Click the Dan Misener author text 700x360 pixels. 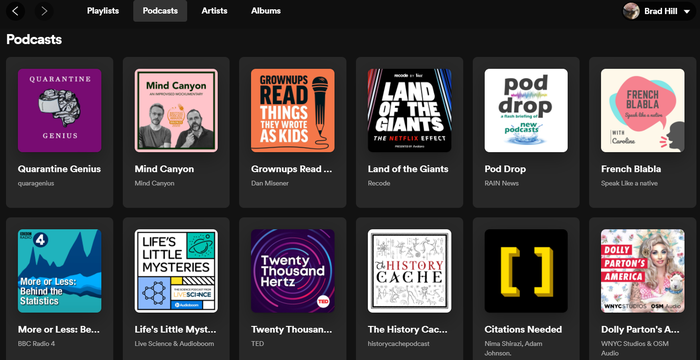270,183
